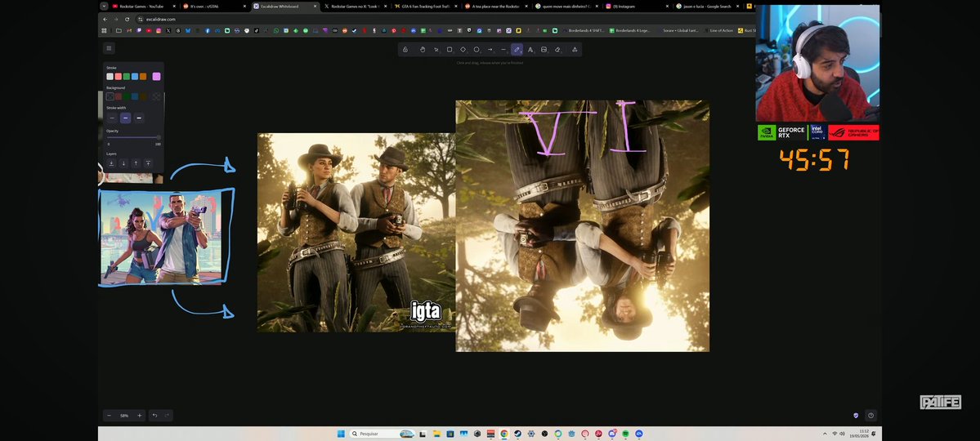Set stroke width to extra bold
Viewport: 980px width, 441px height.
coord(139,118)
